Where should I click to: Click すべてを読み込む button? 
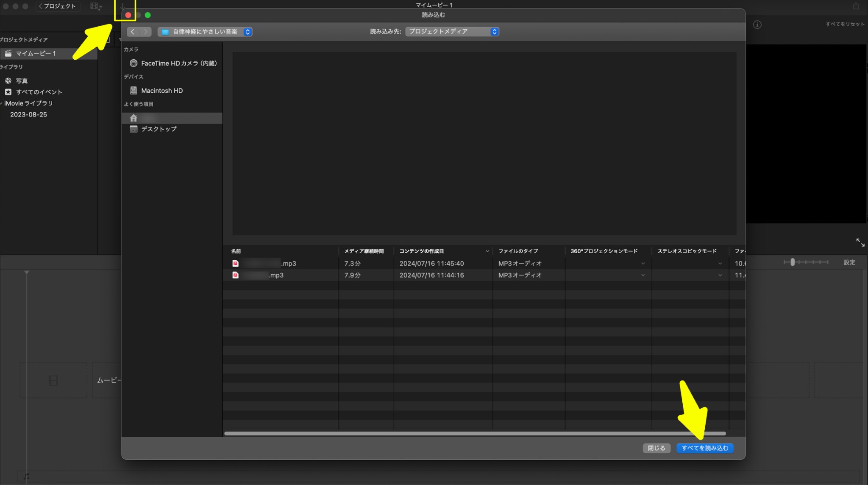[x=705, y=448]
